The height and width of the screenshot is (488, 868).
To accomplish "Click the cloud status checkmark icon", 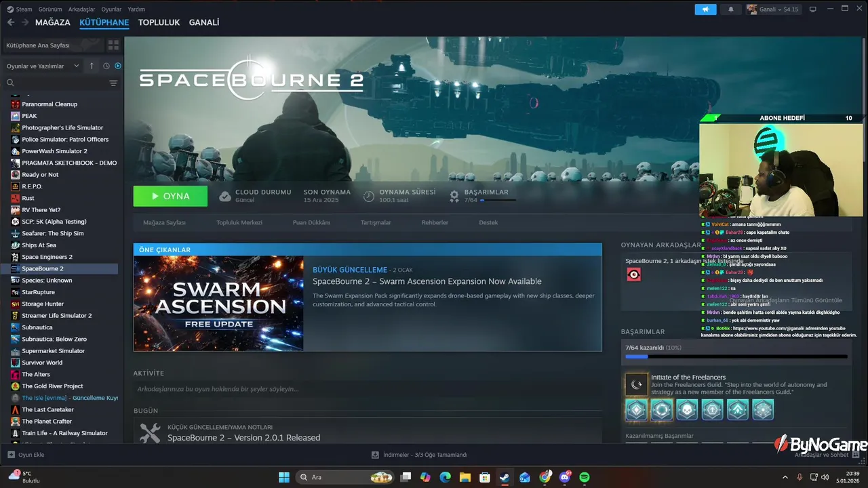I will [x=225, y=197].
